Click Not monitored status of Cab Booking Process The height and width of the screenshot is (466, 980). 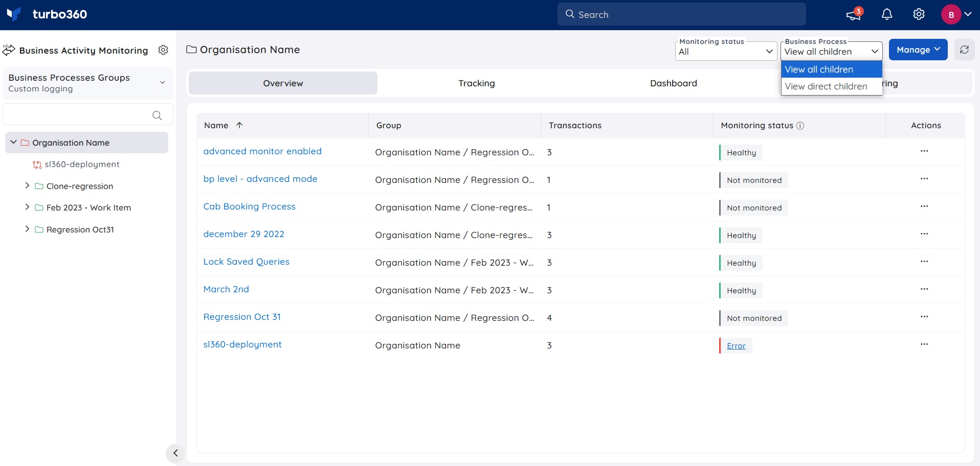(754, 208)
